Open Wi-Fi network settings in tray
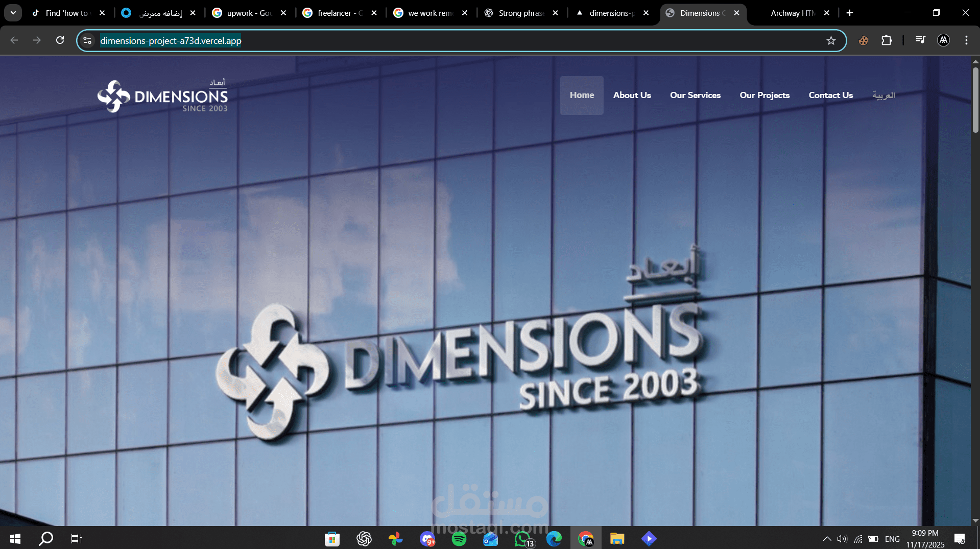This screenshot has height=549, width=980. [x=858, y=538]
